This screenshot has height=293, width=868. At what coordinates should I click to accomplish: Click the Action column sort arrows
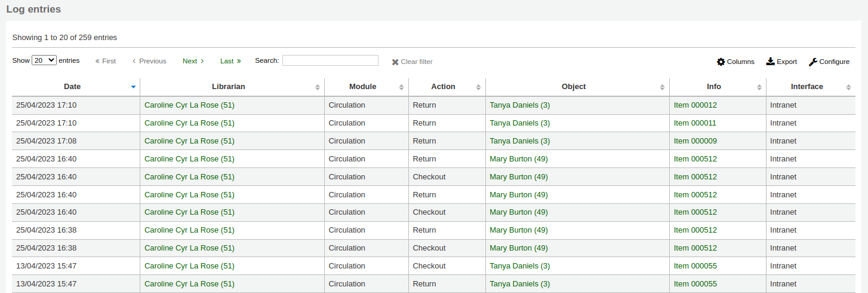478,87
